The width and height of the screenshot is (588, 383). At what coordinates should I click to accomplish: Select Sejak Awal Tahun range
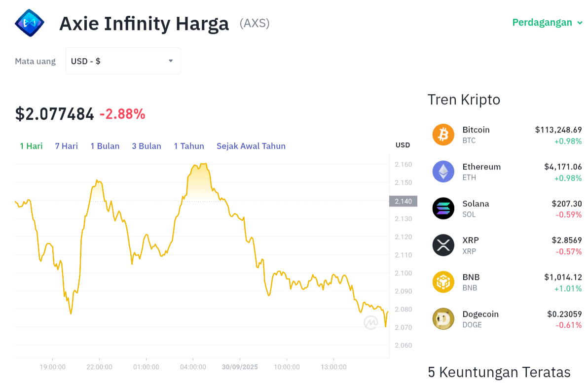coord(251,146)
